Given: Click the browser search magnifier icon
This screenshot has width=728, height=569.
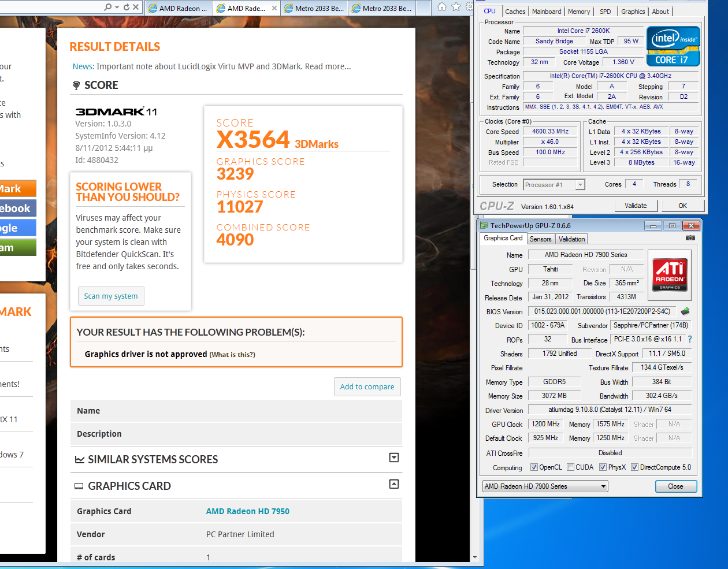Looking at the screenshot, I should point(108,7).
